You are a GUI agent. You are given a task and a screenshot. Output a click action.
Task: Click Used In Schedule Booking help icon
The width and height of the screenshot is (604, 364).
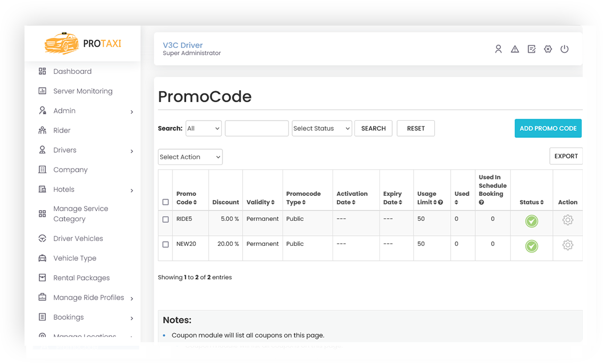(x=481, y=202)
